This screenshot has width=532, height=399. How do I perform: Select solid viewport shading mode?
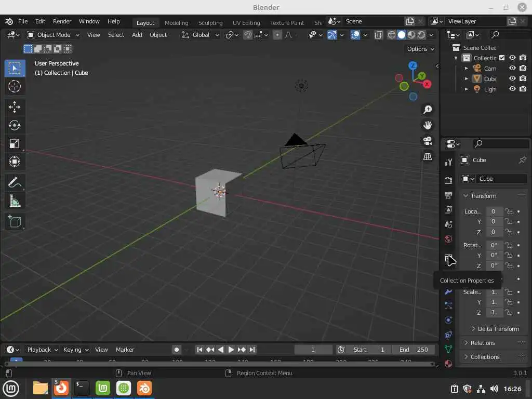[402, 35]
